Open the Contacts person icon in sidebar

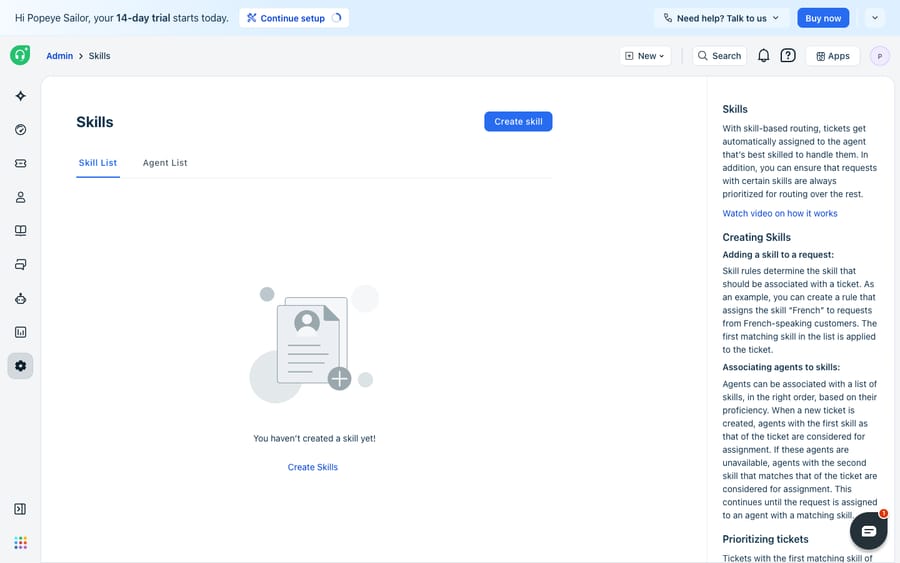click(21, 197)
